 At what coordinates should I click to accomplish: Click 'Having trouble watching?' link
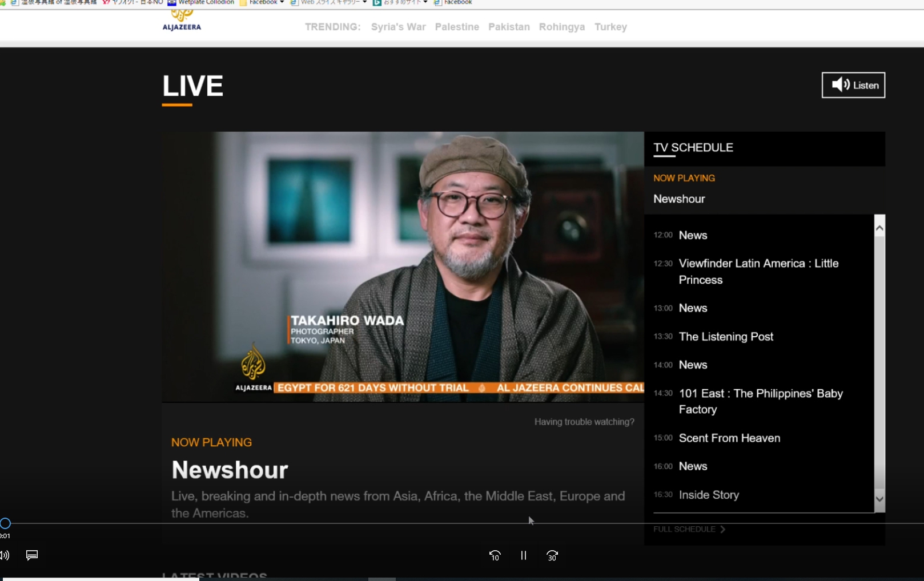pyautogui.click(x=584, y=422)
